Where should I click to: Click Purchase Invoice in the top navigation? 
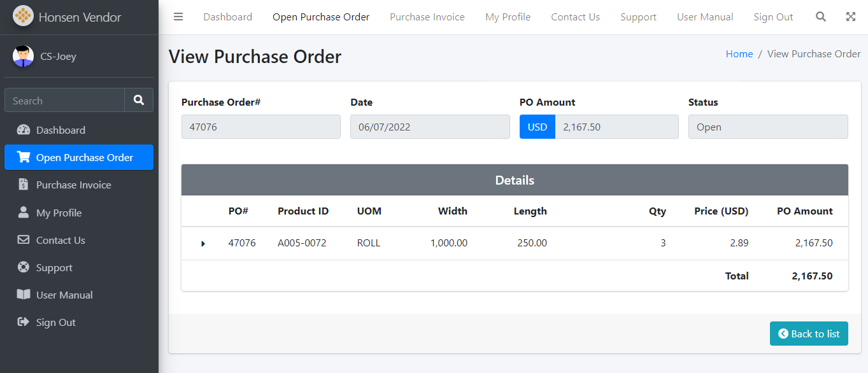427,17
